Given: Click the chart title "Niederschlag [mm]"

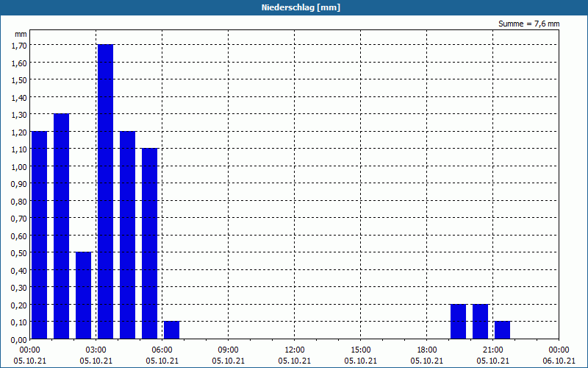Looking at the screenshot, I should 301,7.
